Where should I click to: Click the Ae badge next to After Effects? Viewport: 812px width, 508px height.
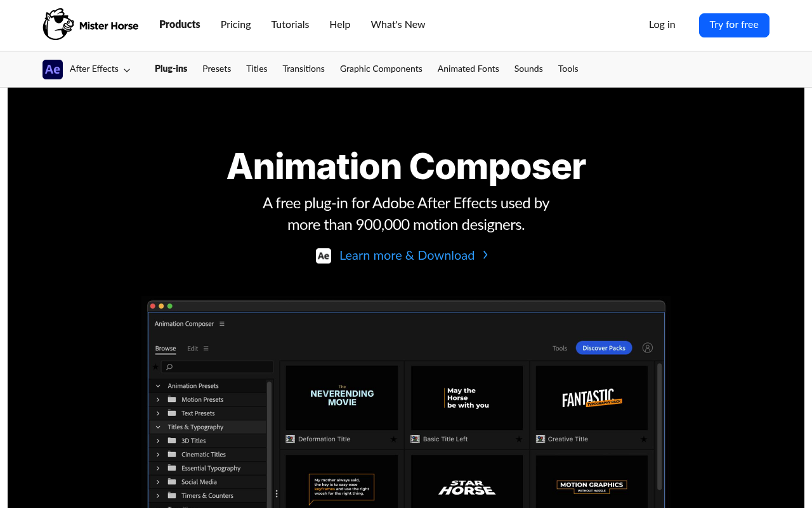point(52,69)
